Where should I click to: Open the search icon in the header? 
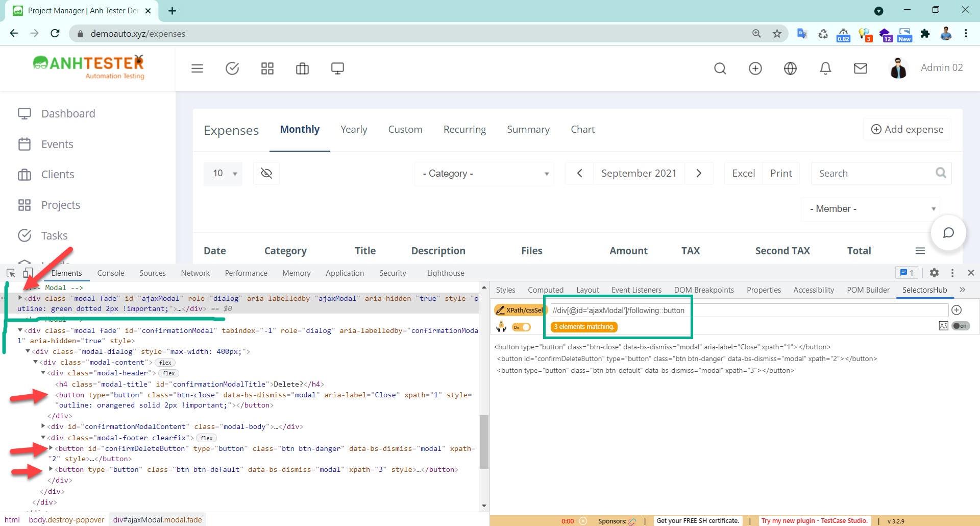(x=720, y=68)
